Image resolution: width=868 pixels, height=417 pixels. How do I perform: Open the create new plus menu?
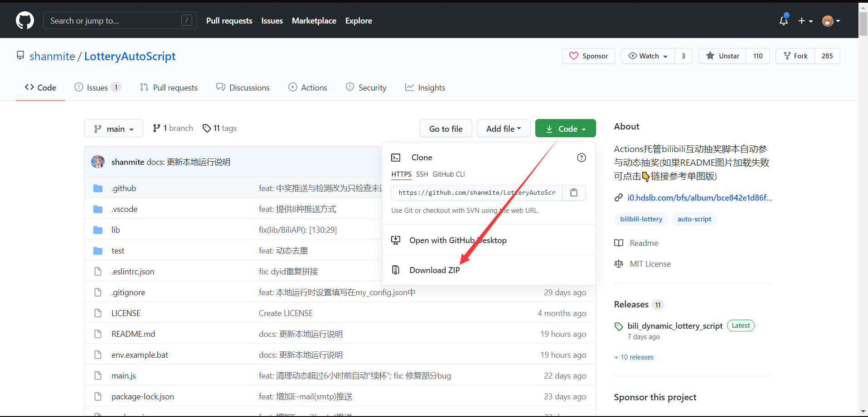click(x=805, y=21)
